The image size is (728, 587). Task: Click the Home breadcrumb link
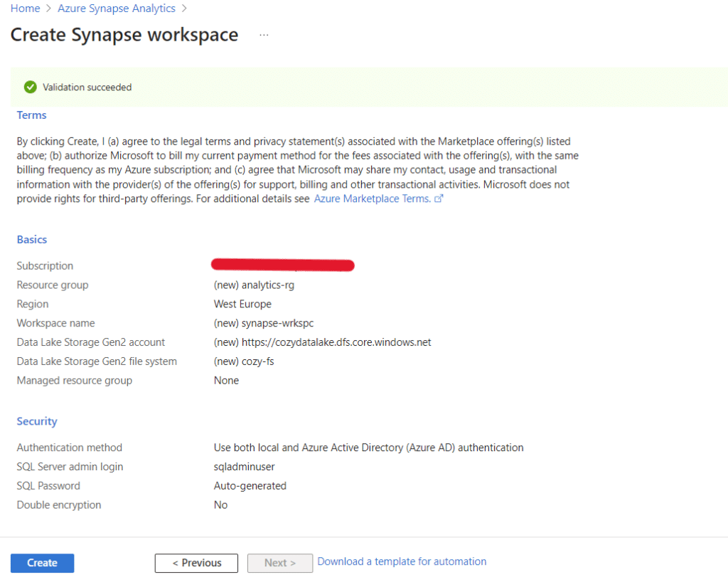click(25, 9)
